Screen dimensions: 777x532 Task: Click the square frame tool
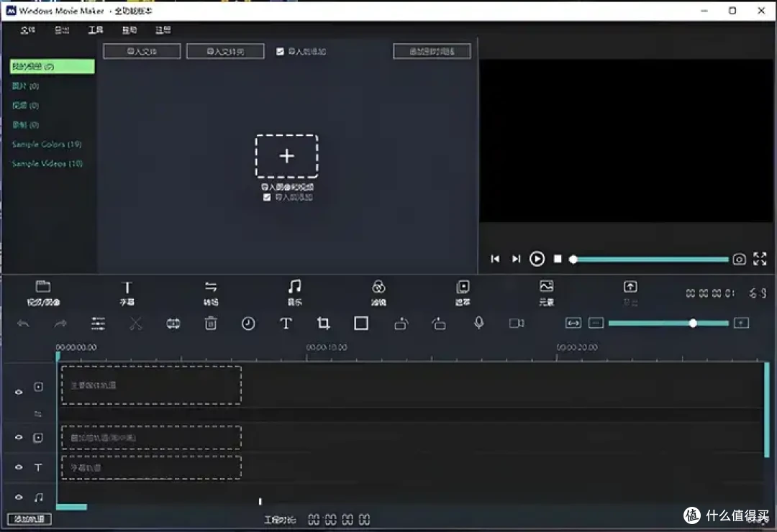click(x=361, y=324)
